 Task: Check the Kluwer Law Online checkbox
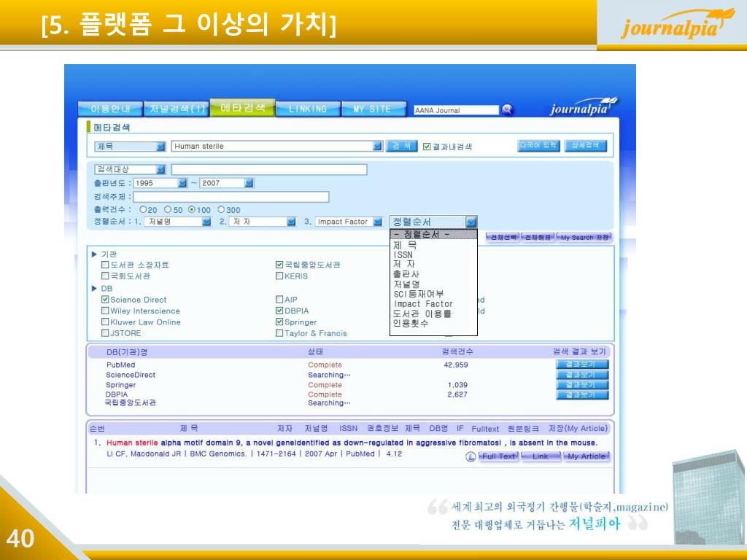(105, 322)
